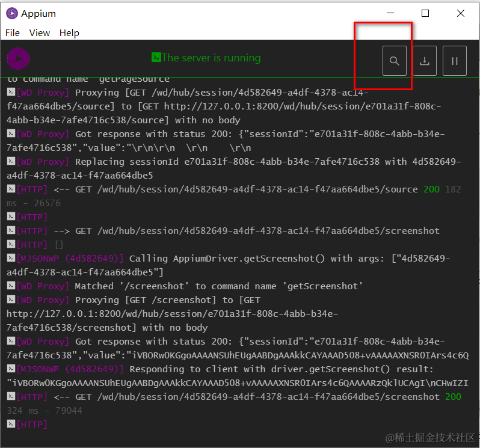Click the '[HTTP] {}' log entry

(x=35, y=245)
